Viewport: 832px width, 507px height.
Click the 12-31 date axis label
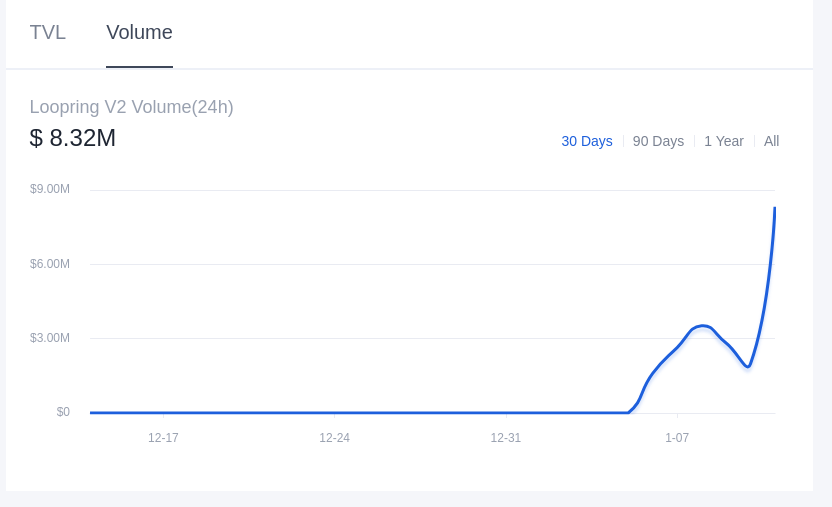505,438
